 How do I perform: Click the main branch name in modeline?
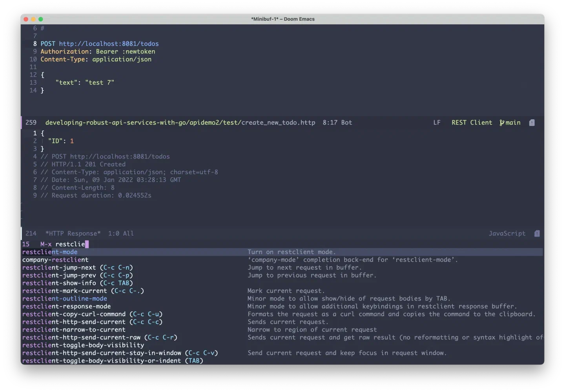pyautogui.click(x=513, y=123)
